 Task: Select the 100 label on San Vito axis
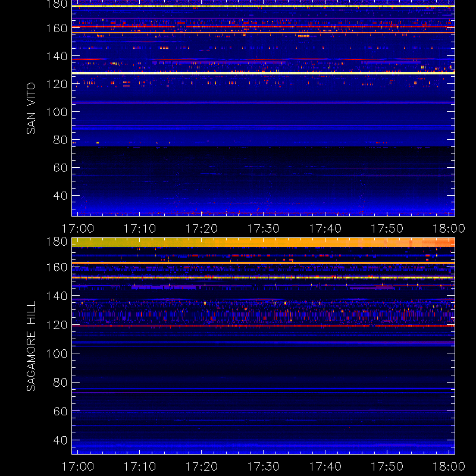tap(57, 112)
